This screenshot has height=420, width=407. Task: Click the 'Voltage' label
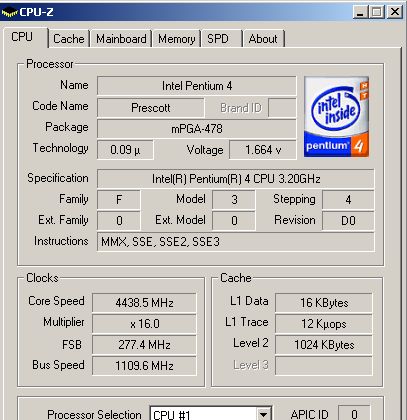(205, 150)
